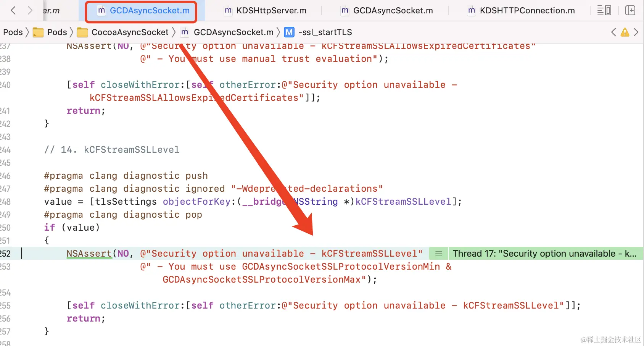644x346 pixels.
Task: Go forward with the right navigation arrow
Action: point(30,10)
